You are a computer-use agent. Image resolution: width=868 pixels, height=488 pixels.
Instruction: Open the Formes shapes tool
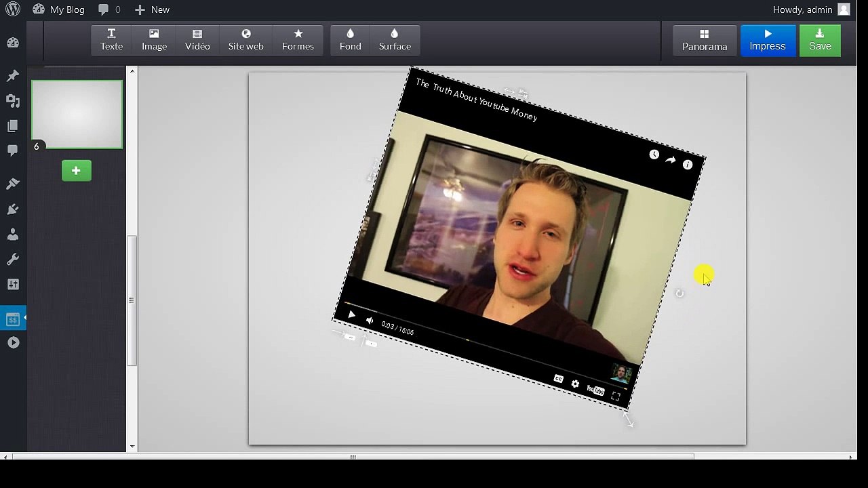pyautogui.click(x=298, y=40)
